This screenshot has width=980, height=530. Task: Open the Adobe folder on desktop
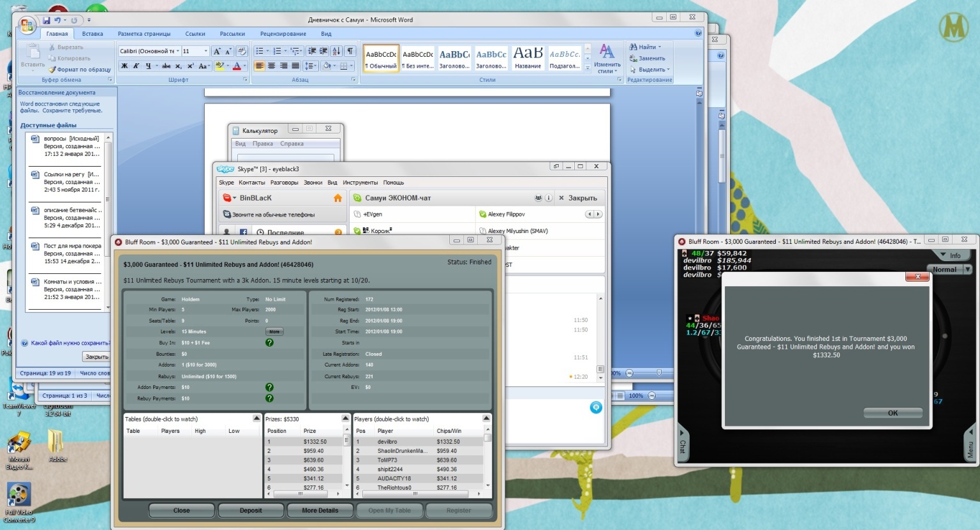[x=57, y=445]
